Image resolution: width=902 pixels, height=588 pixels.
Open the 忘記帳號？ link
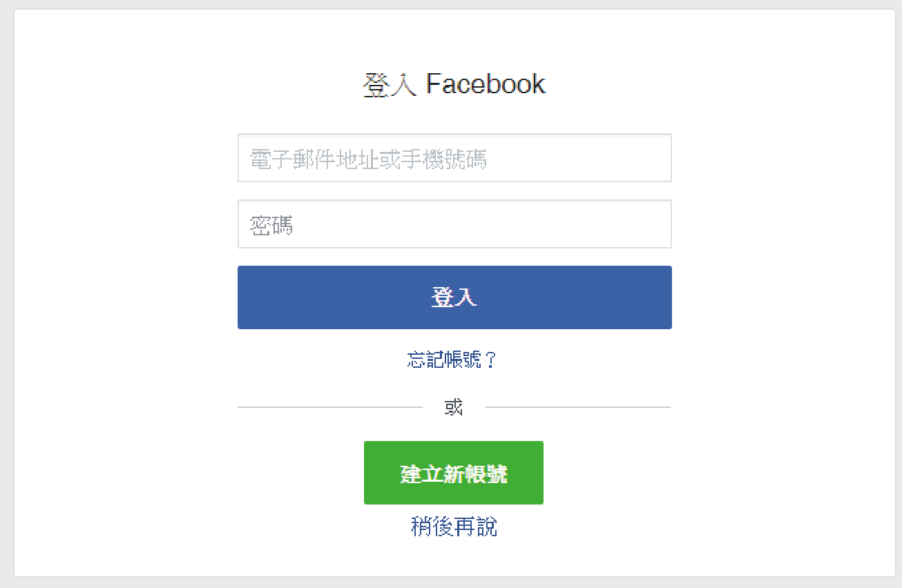(x=452, y=360)
